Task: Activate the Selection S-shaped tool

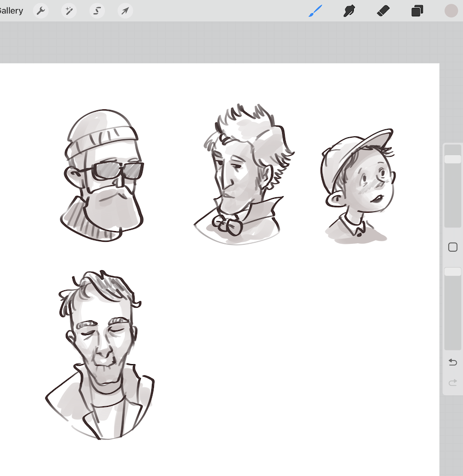Action: pyautogui.click(x=97, y=11)
